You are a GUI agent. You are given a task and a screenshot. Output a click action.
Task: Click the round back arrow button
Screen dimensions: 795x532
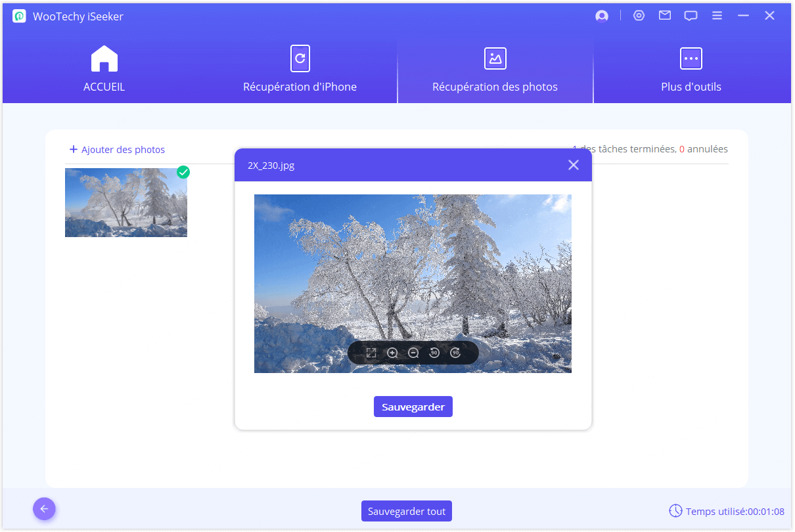(x=44, y=508)
